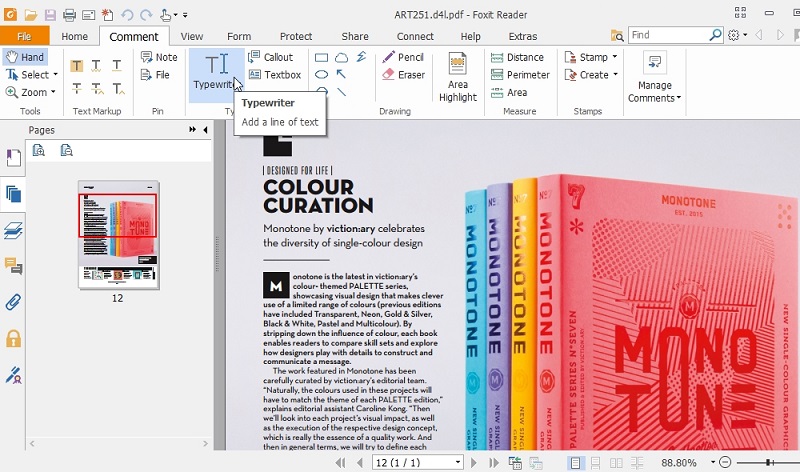
Task: Select the Arrow drawing tool
Action: coord(341,74)
